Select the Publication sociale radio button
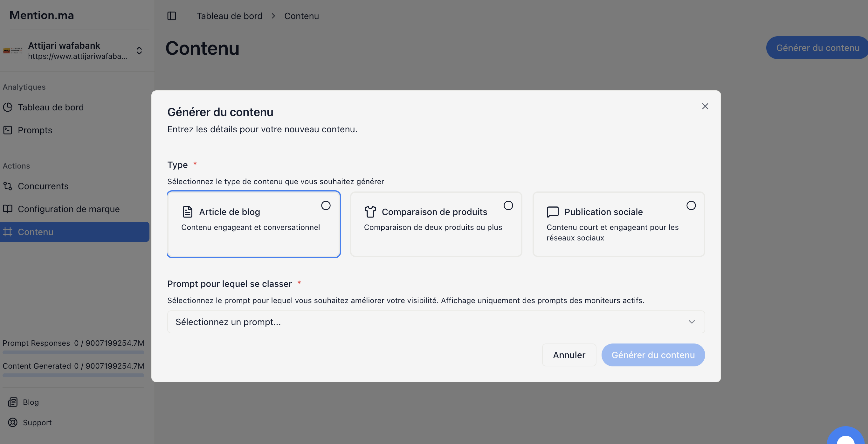This screenshot has width=868, height=444. tap(691, 206)
